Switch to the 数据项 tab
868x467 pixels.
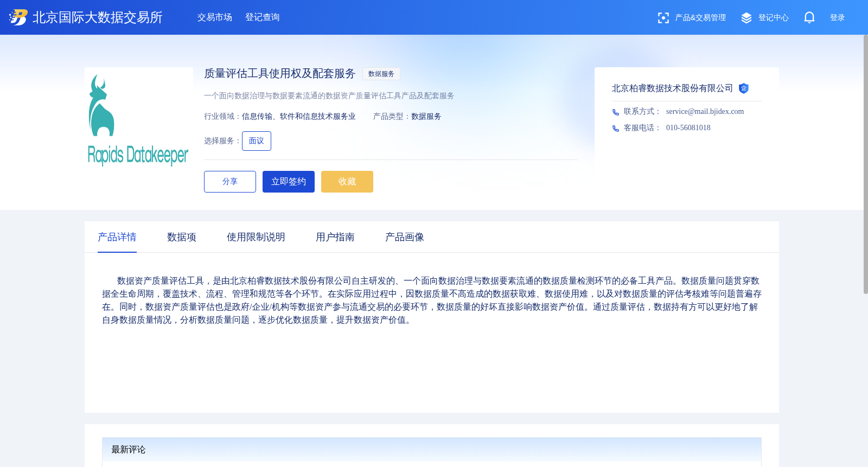[x=182, y=237]
